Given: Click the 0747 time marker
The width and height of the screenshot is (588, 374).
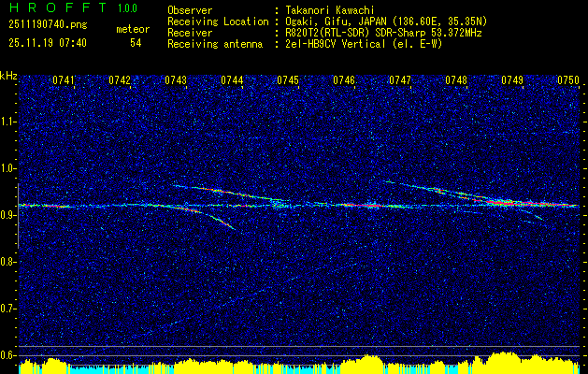Looking at the screenshot, I should click(x=400, y=80).
